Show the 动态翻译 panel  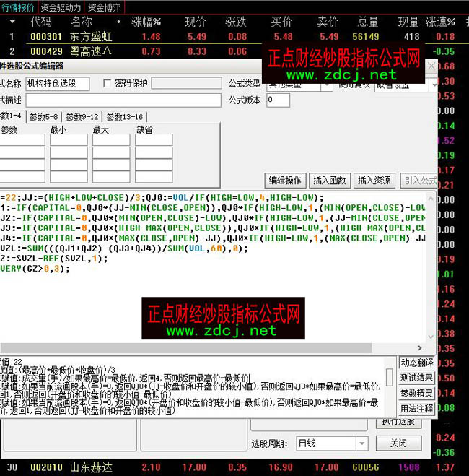pos(417,363)
